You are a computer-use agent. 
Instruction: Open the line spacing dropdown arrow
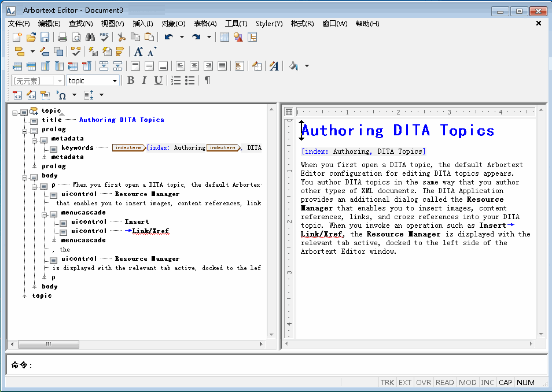click(x=102, y=95)
